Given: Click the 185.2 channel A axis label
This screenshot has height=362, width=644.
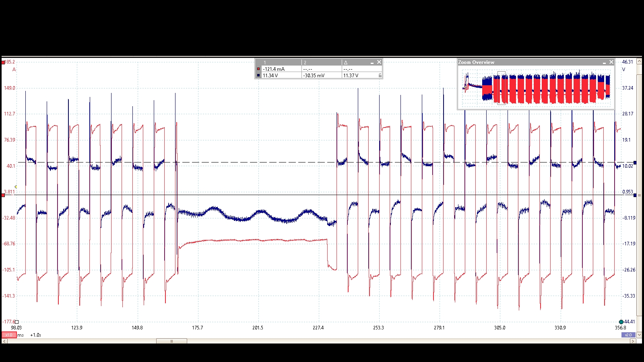Looking at the screenshot, I should (10, 62).
